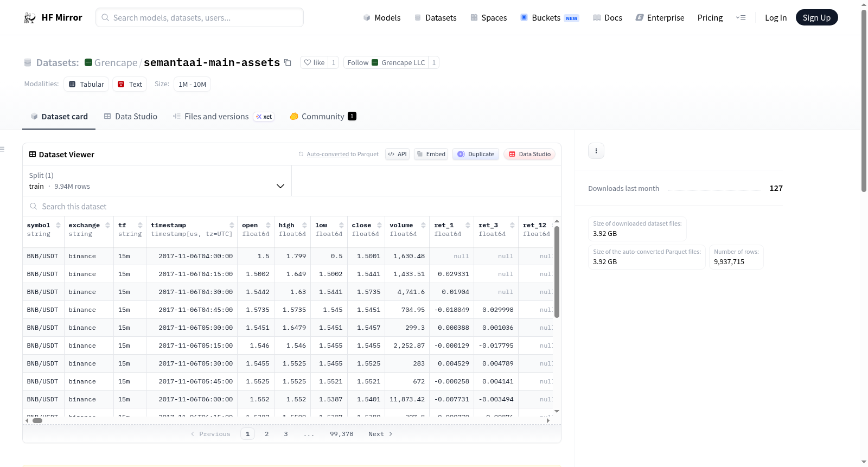Filter by the Tabular modality tag
This screenshot has height=467, width=868.
pos(86,84)
